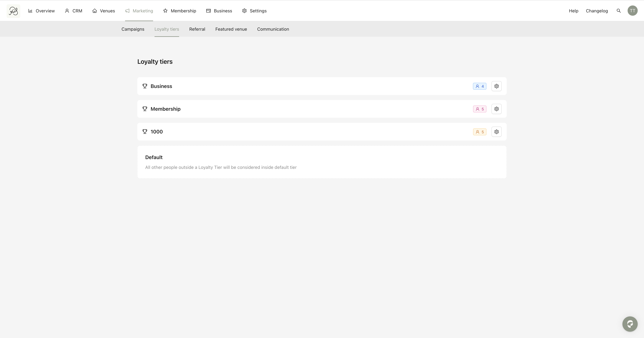644x338 pixels.
Task: Click the orange 5 members badge
Action: coord(480,132)
